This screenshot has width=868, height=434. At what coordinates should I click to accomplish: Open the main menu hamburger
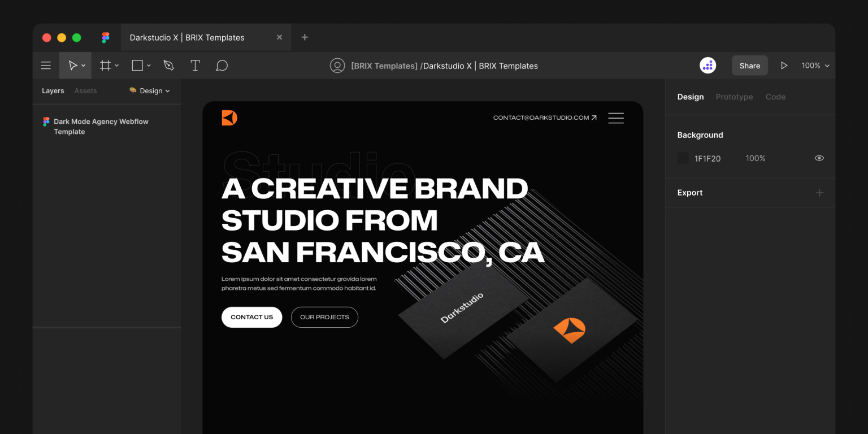coord(45,65)
